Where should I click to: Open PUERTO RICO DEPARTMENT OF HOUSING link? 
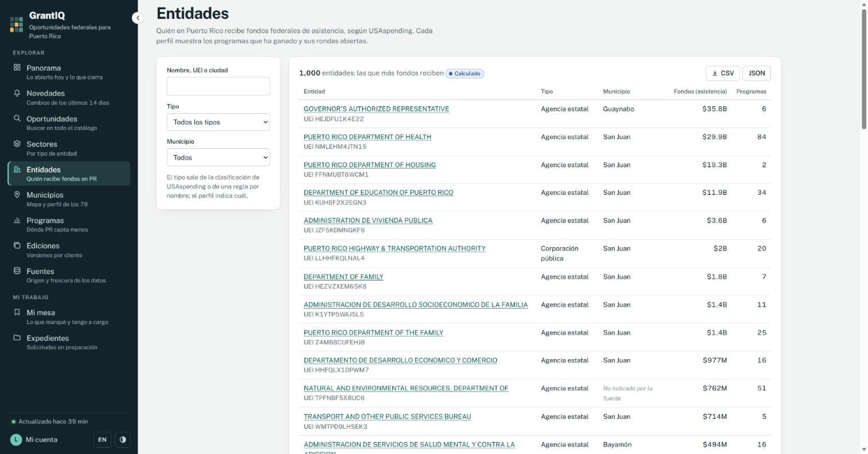click(x=370, y=165)
